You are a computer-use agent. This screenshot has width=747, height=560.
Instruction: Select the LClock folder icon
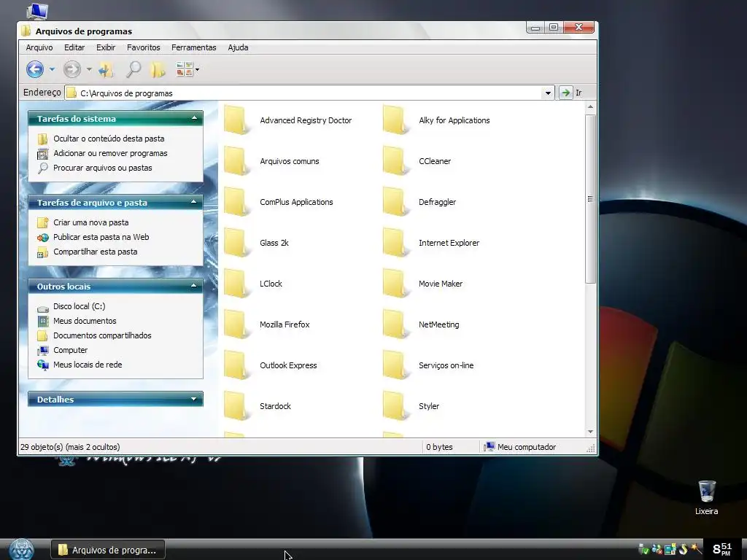[x=236, y=284]
